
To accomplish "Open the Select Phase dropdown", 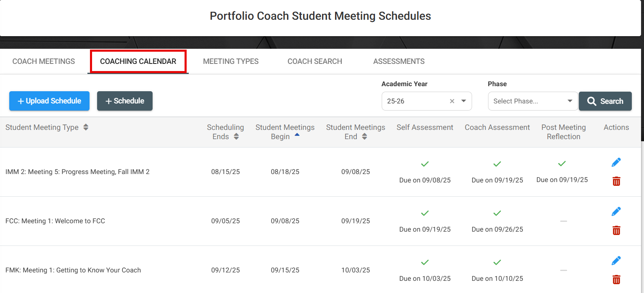I will (x=533, y=101).
